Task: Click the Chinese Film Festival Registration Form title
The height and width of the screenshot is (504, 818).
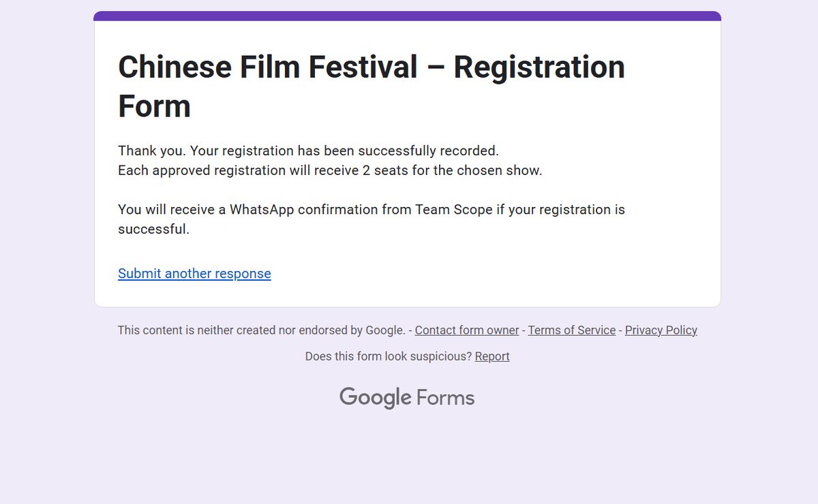Action: [372, 86]
